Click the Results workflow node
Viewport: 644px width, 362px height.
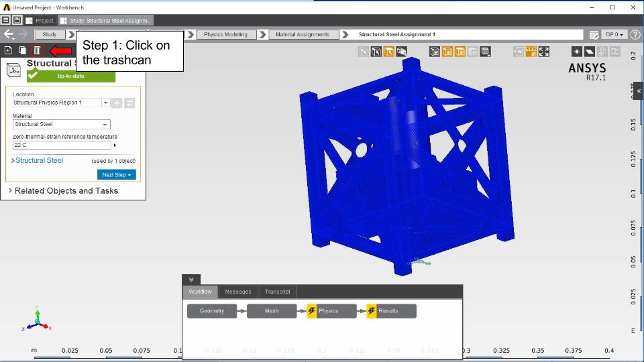pos(392,311)
